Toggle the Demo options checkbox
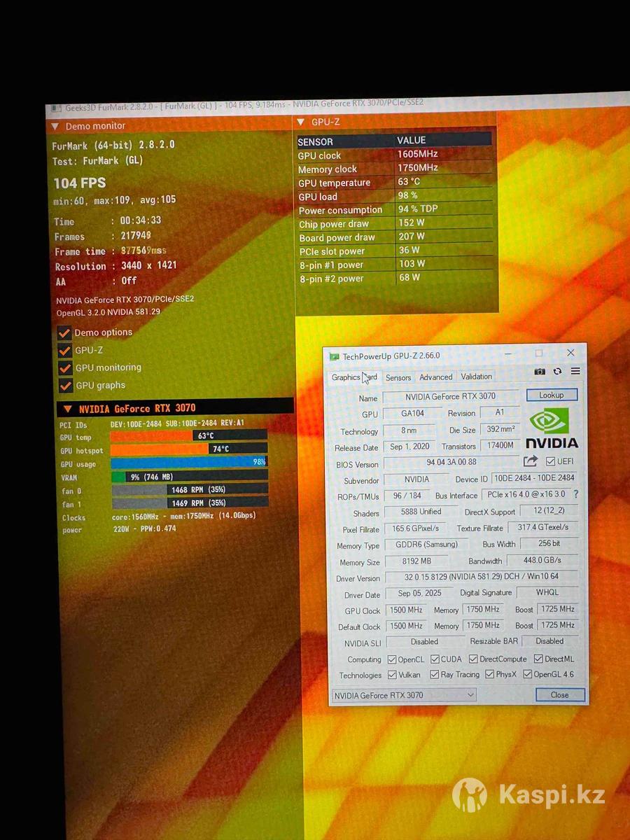630x840 pixels. pyautogui.click(x=64, y=332)
